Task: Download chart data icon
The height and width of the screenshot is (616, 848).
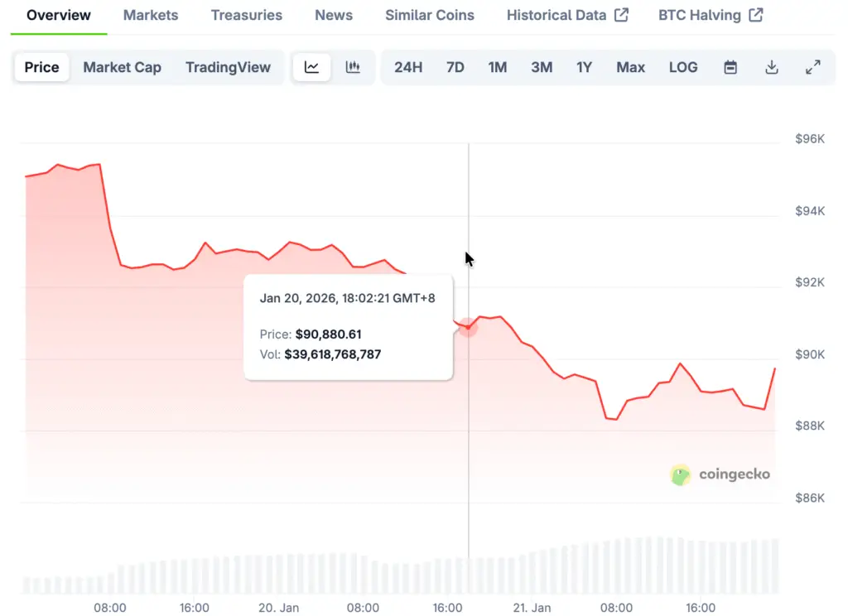Action: pos(772,68)
